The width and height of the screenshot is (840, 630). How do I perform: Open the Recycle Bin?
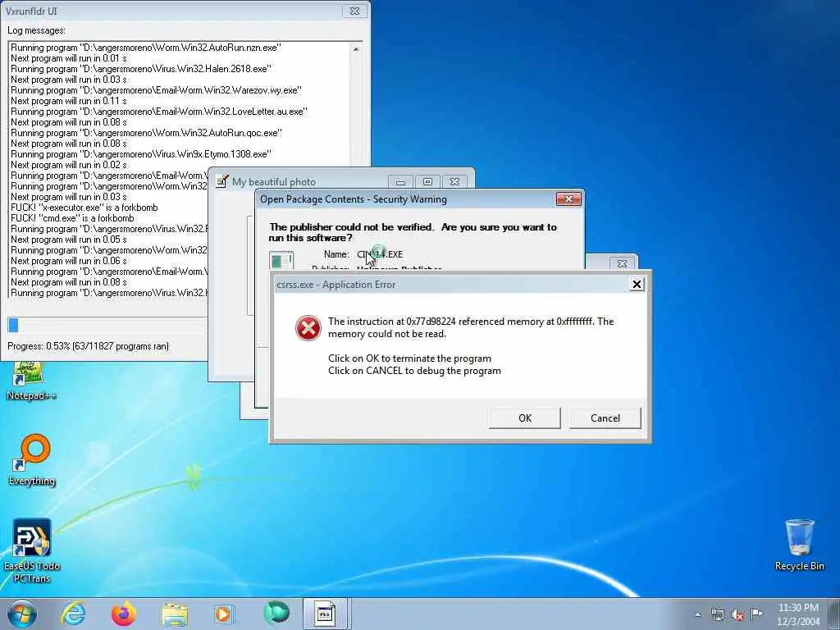(799, 545)
